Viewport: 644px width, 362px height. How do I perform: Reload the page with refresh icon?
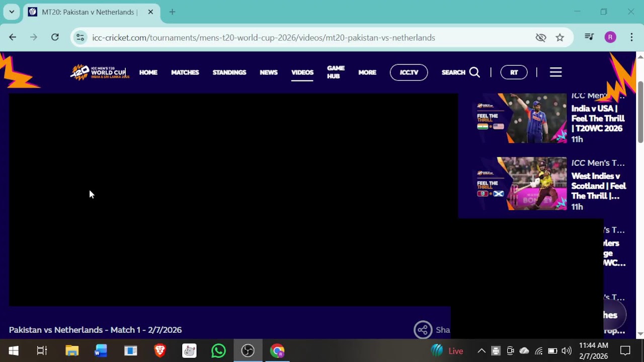pyautogui.click(x=55, y=37)
